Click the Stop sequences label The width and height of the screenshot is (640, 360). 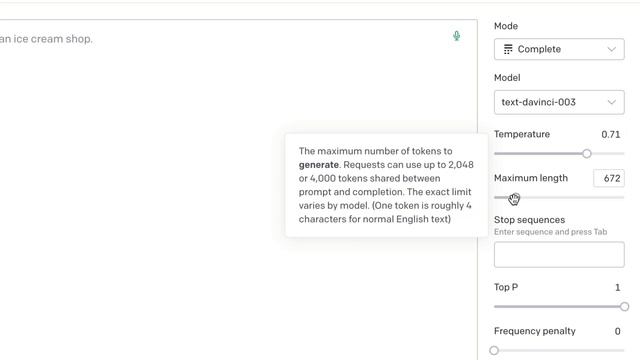coord(529,220)
